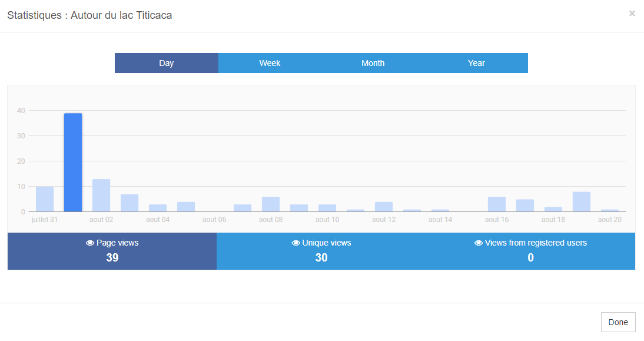Click the Page views count of 39

112,257
